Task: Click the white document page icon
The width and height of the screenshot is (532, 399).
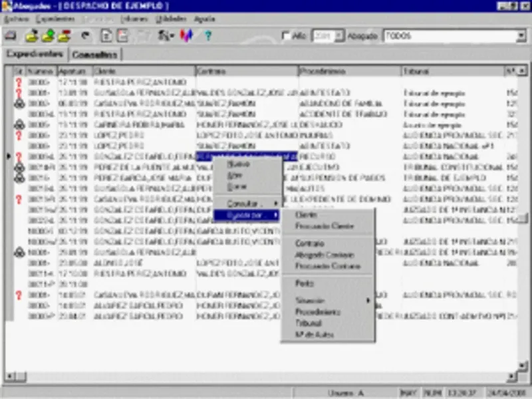Action: (x=106, y=36)
